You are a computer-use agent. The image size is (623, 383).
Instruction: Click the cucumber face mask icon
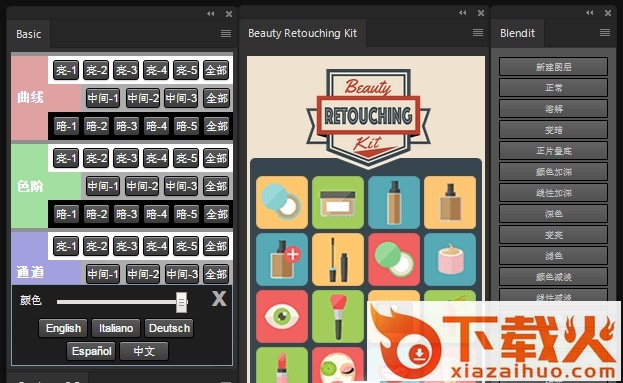pos(338,365)
